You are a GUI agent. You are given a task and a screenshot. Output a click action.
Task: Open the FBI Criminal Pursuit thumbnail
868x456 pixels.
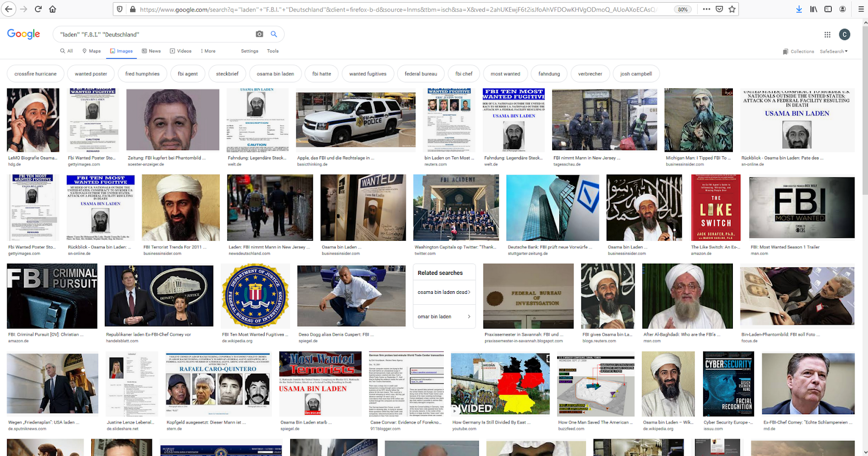click(52, 297)
